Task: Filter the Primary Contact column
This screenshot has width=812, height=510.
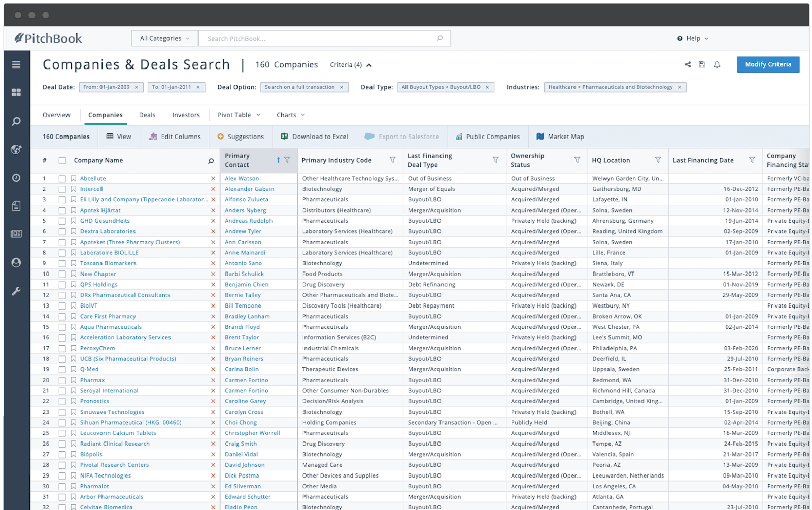Action: click(x=287, y=160)
